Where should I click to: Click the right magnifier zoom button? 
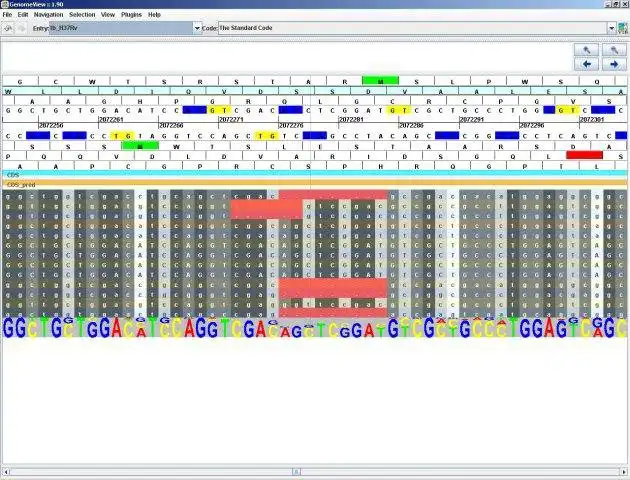click(x=614, y=50)
